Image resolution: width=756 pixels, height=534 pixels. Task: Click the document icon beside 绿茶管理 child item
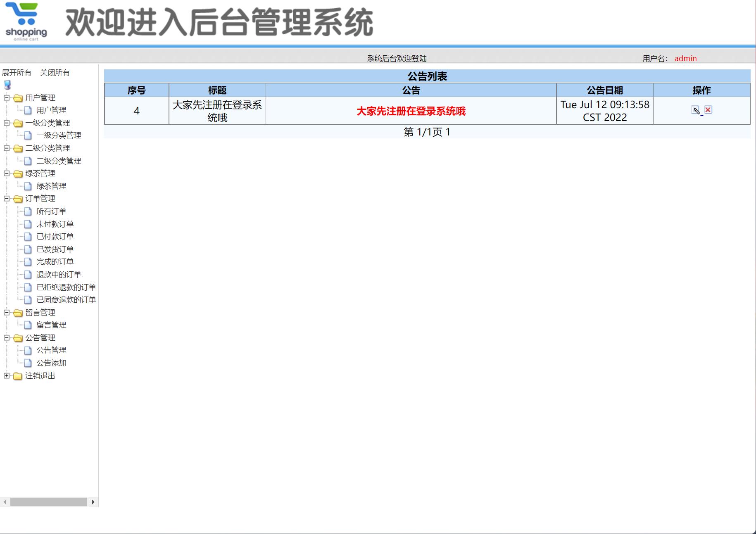(27, 186)
